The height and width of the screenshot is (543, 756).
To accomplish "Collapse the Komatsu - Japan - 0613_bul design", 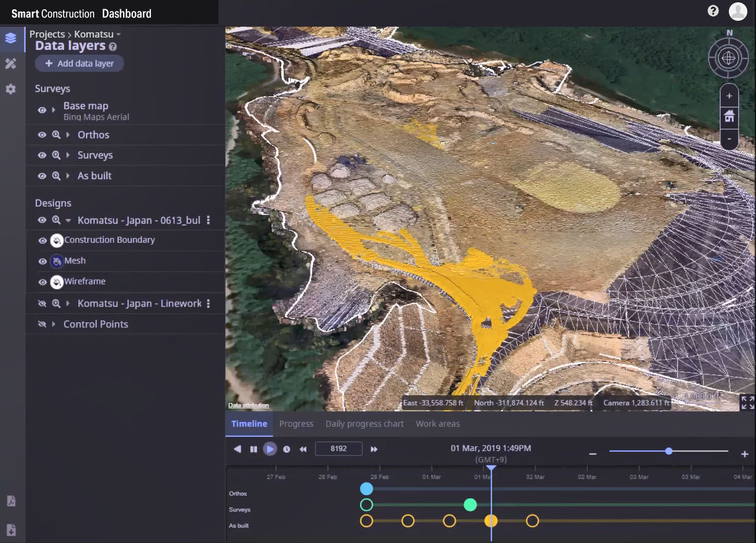I will (68, 220).
